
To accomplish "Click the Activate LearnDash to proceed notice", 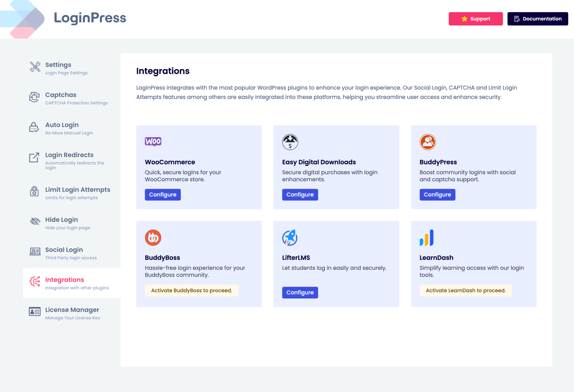I will pyautogui.click(x=466, y=291).
